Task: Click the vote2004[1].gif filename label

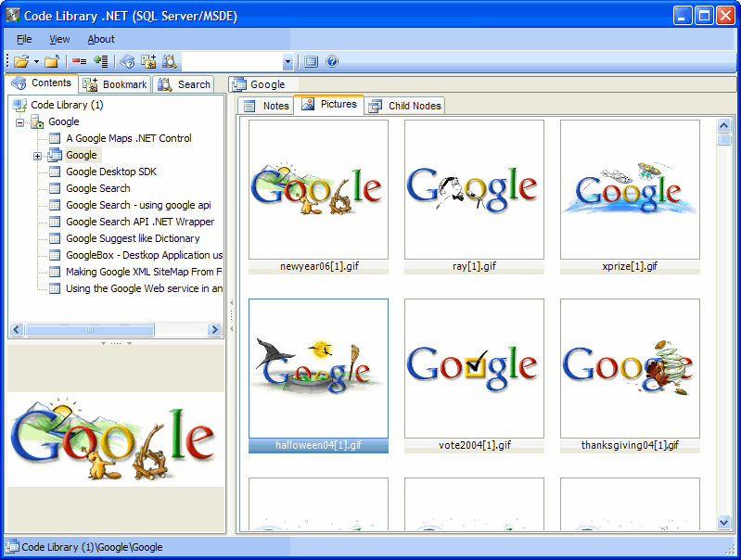Action: [x=475, y=445]
